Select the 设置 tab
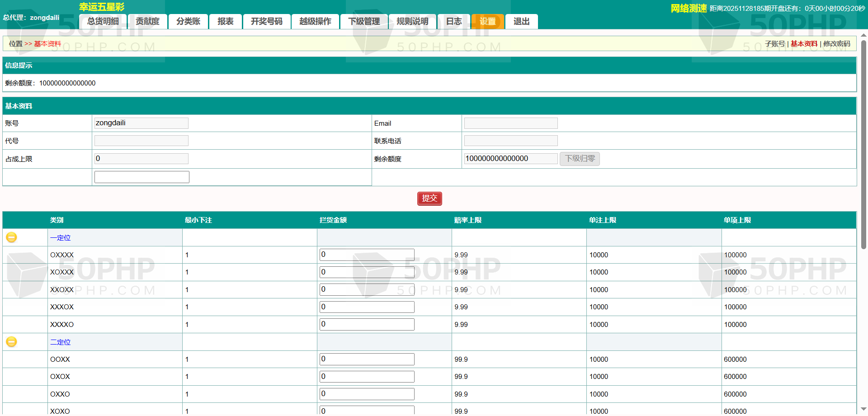Viewport: 868px width, 416px height. 487,21
